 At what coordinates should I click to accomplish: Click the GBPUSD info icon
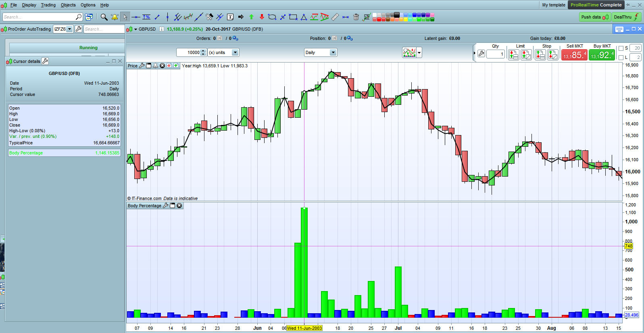pyautogui.click(x=162, y=29)
